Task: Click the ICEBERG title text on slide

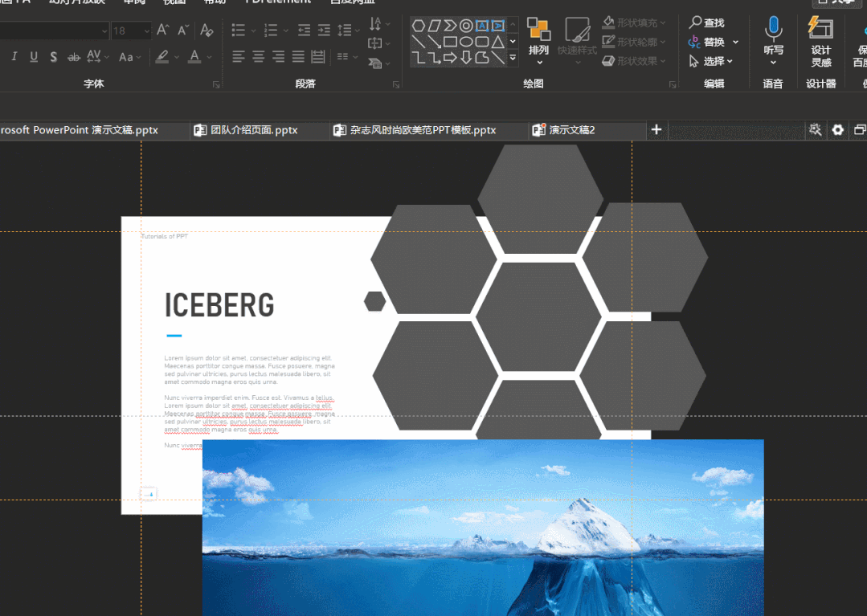Action: [x=219, y=305]
